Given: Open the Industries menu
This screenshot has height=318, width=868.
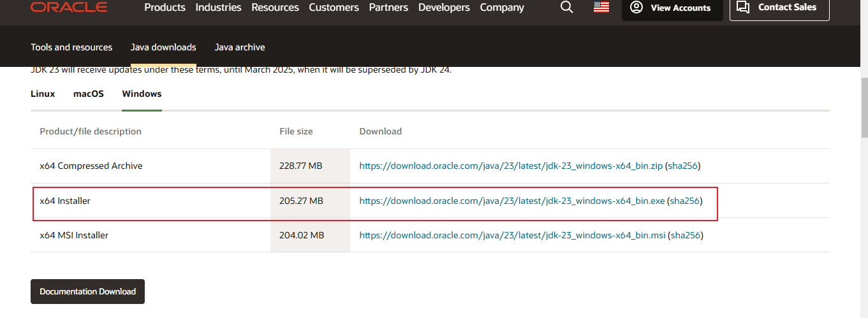Looking at the screenshot, I should click(218, 8).
